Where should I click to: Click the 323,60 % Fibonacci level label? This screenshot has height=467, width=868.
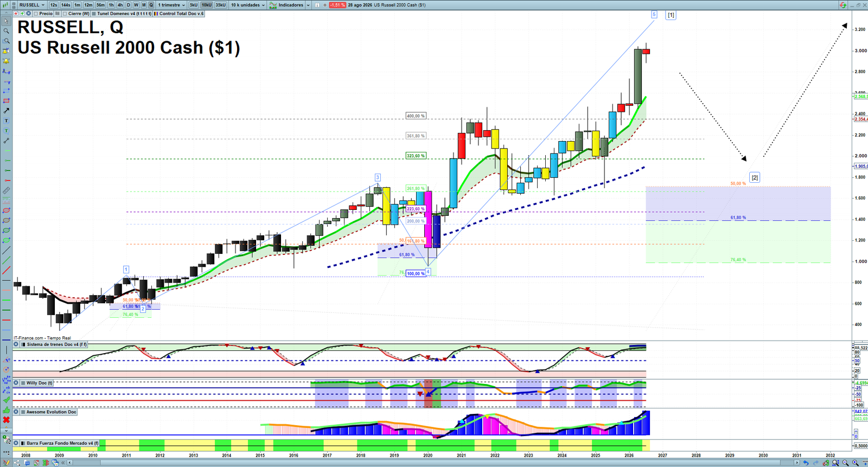click(x=416, y=156)
